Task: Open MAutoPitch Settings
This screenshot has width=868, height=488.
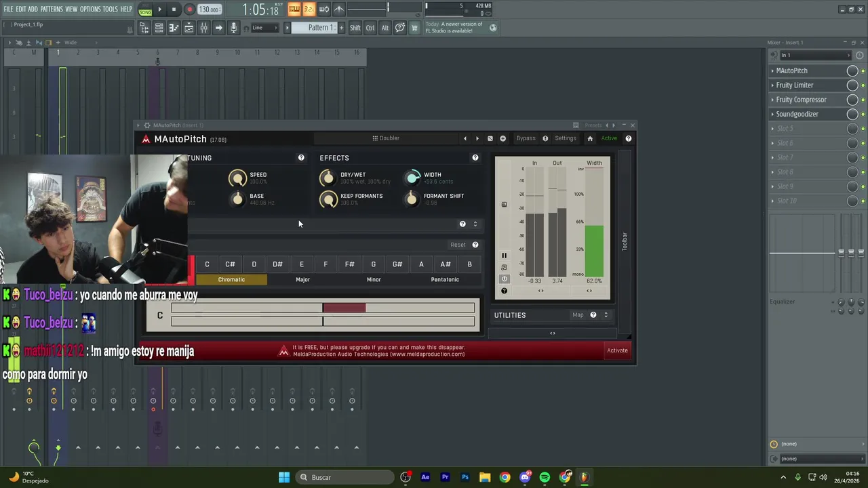Action: click(566, 138)
